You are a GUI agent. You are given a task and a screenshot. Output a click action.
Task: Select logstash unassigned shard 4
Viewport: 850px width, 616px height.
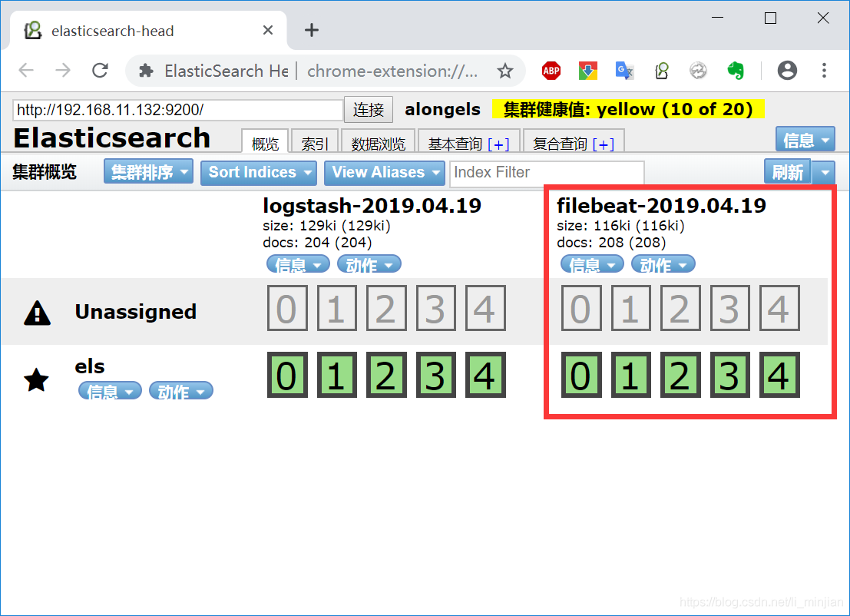point(485,308)
